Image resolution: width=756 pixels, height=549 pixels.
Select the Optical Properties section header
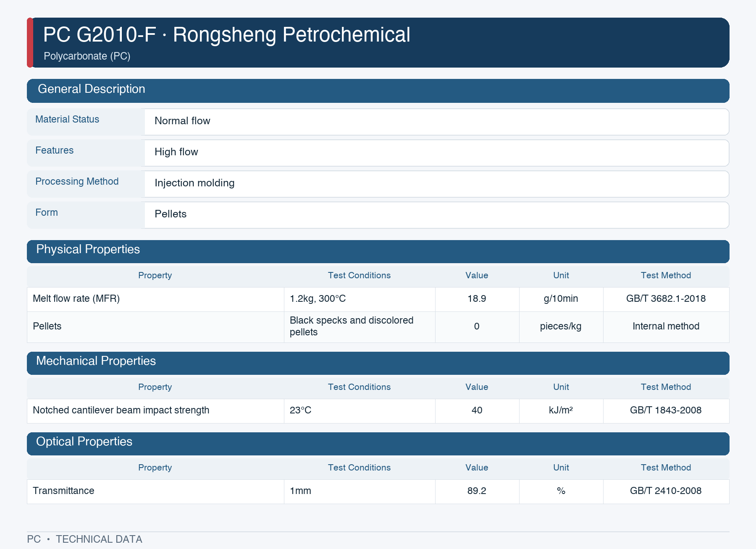pyautogui.click(x=378, y=444)
